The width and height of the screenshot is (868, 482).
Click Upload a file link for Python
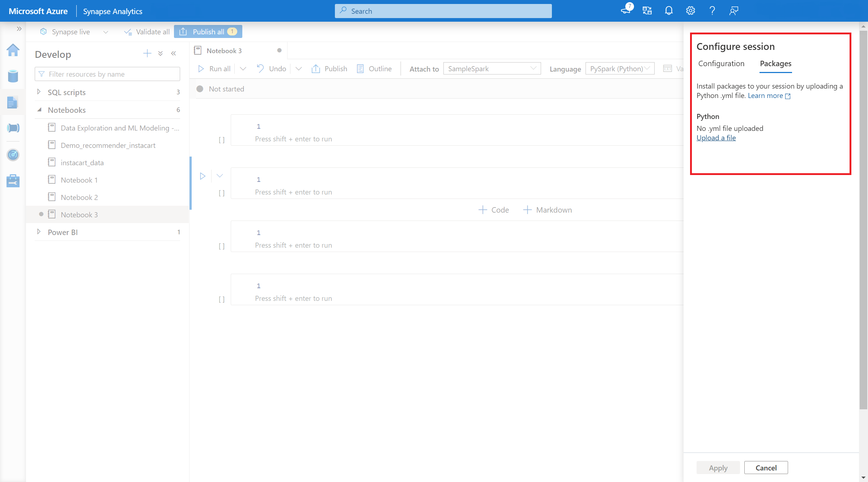click(716, 138)
